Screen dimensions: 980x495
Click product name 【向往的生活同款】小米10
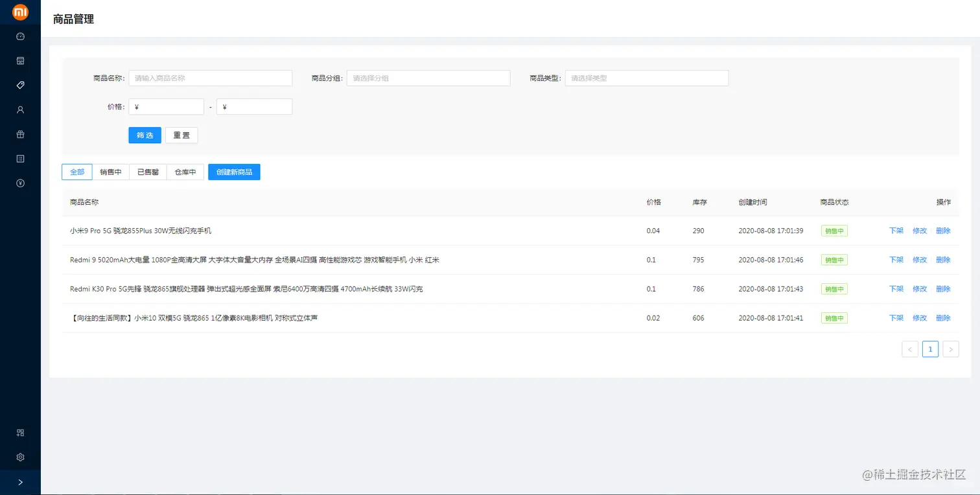click(194, 318)
